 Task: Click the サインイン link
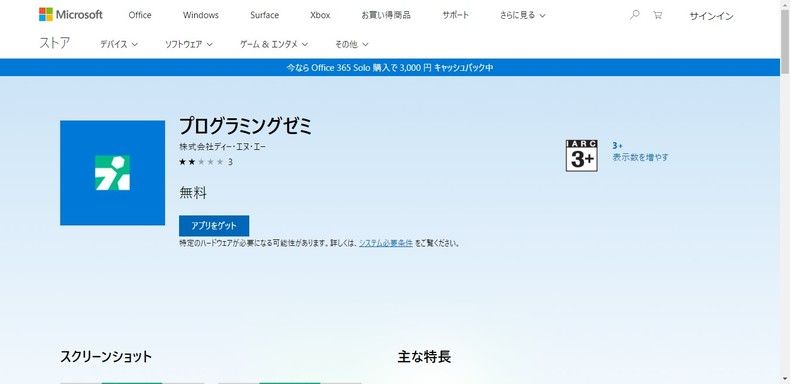tap(711, 16)
